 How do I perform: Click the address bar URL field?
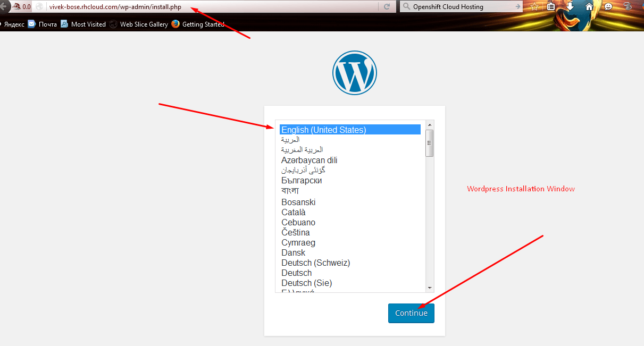click(x=213, y=7)
